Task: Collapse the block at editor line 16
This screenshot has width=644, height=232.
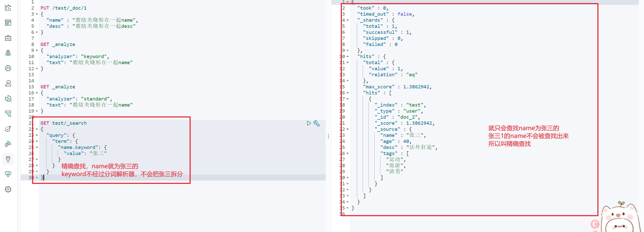Action: point(37,93)
